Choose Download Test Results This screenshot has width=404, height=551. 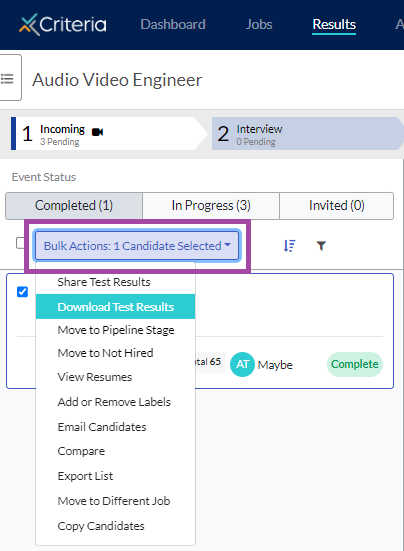(x=116, y=307)
